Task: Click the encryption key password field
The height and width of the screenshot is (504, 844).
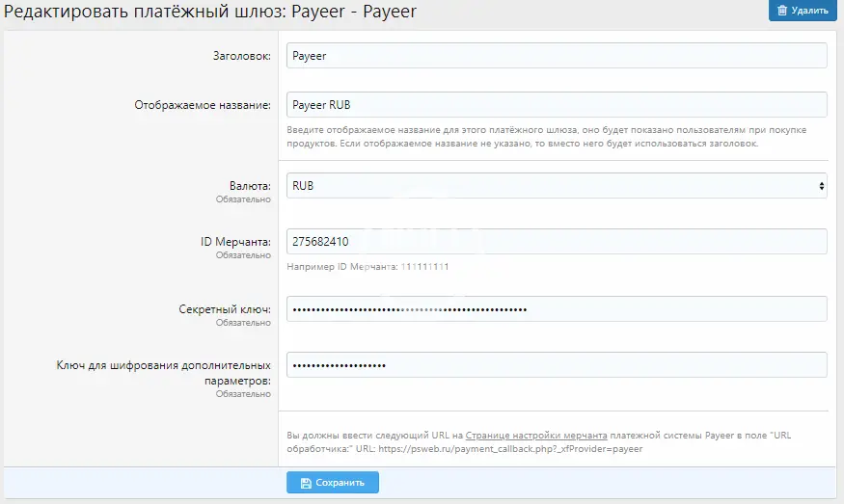Action: point(557,364)
